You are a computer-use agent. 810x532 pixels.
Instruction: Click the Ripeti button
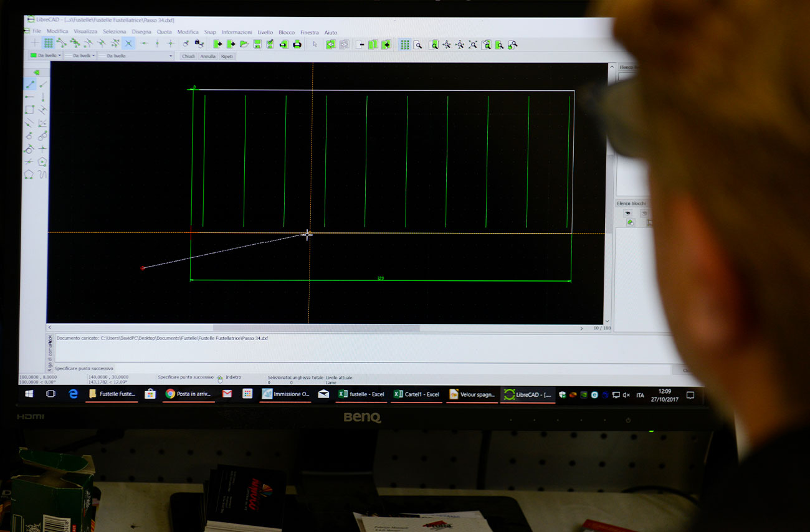(227, 56)
